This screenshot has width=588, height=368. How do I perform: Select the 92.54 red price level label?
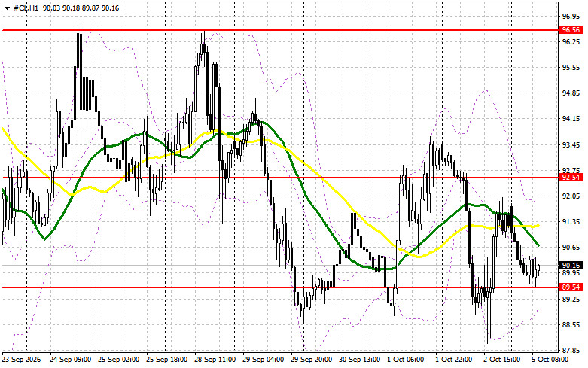(571, 178)
